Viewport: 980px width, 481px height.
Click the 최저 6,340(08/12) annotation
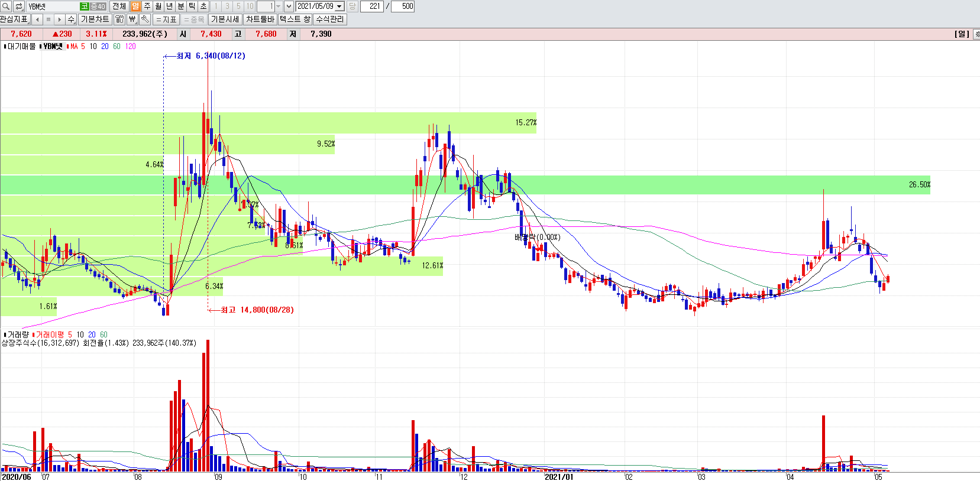211,56
